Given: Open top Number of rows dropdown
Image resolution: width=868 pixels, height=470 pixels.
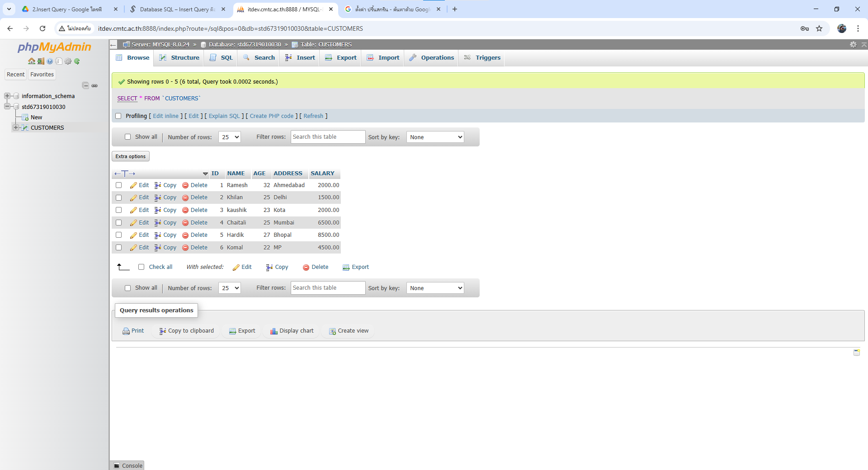Looking at the screenshot, I should click(x=230, y=137).
